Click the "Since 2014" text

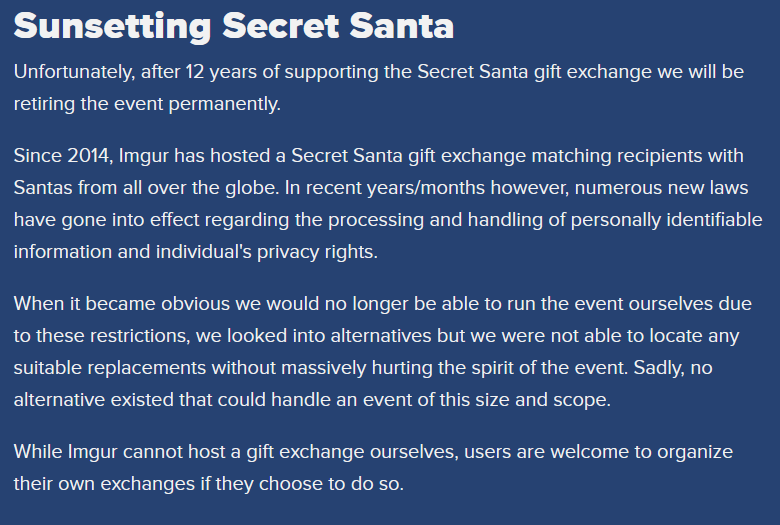point(62,156)
